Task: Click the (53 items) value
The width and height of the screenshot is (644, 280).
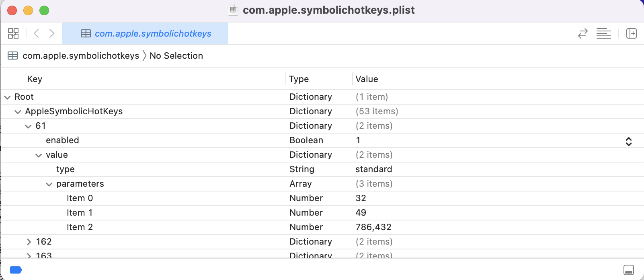Action: click(x=377, y=111)
